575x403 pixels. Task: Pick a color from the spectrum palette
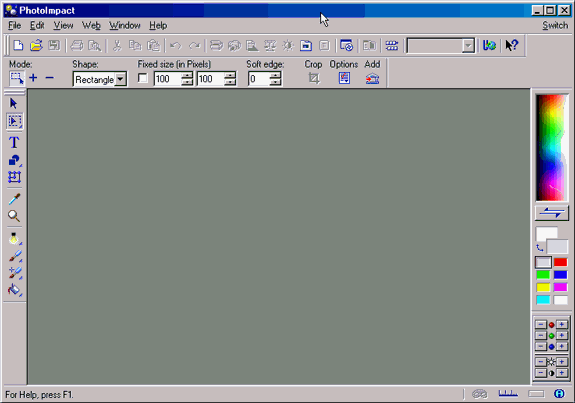pyautogui.click(x=551, y=148)
